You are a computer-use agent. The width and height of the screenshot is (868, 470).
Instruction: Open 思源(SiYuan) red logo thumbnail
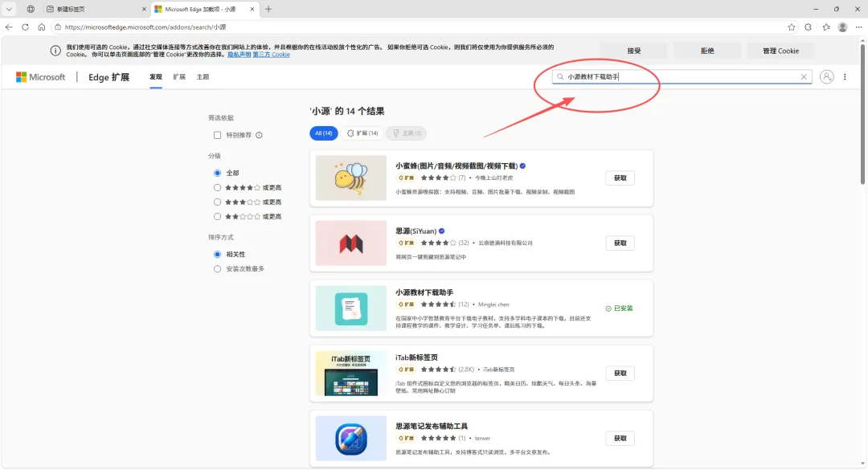click(x=351, y=243)
